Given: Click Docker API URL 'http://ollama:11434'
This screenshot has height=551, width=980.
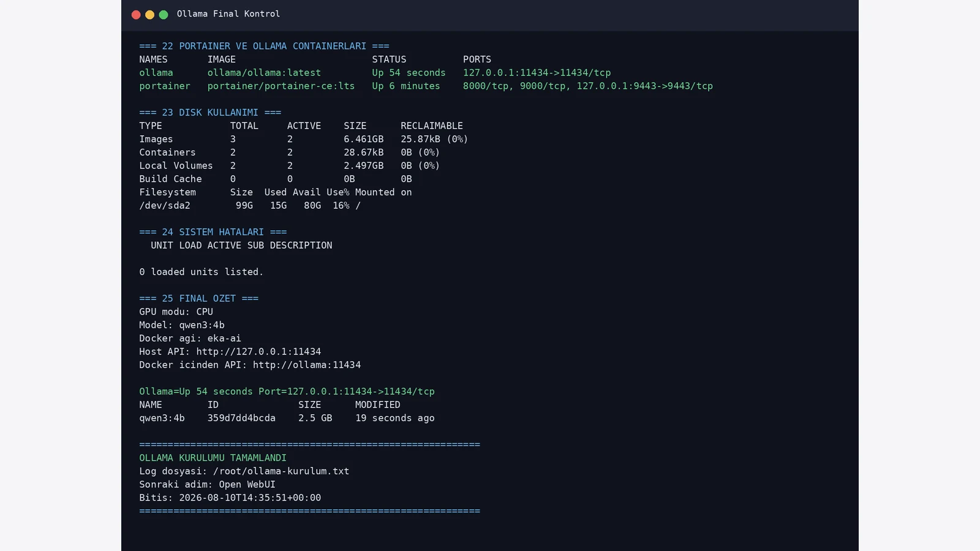Looking at the screenshot, I should 307,365.
